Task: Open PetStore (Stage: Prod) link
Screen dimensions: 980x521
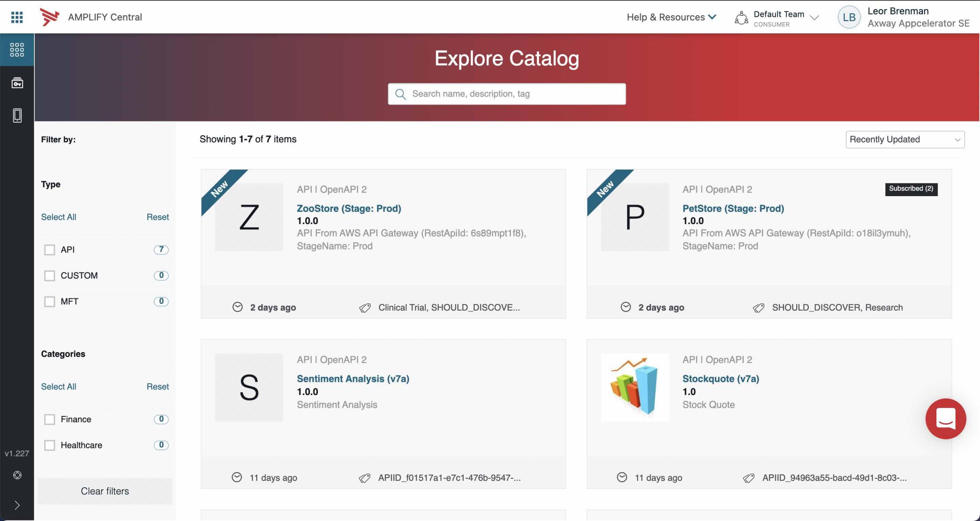Action: click(733, 208)
